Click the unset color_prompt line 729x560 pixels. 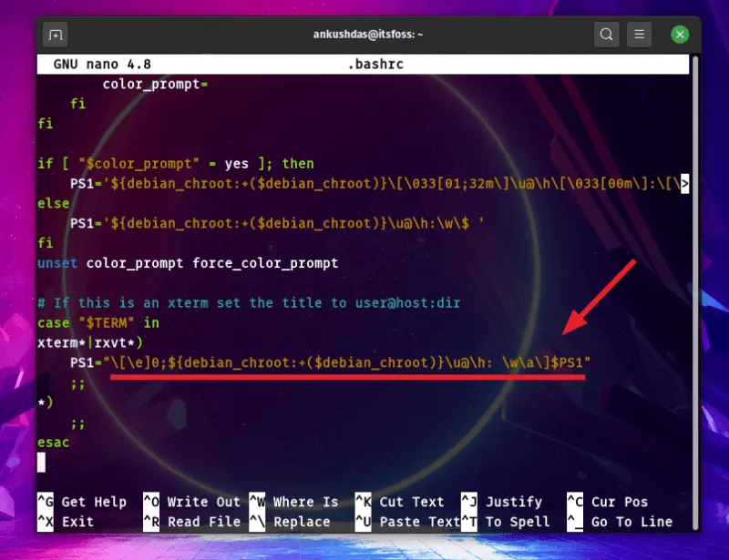187,263
